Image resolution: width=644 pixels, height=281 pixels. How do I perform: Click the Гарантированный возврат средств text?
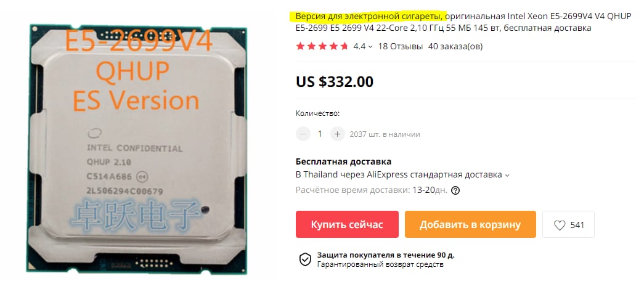point(380,264)
